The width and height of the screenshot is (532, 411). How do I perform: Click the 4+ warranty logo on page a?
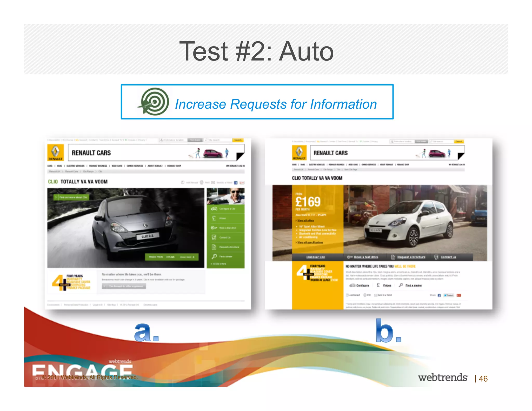tap(71, 282)
